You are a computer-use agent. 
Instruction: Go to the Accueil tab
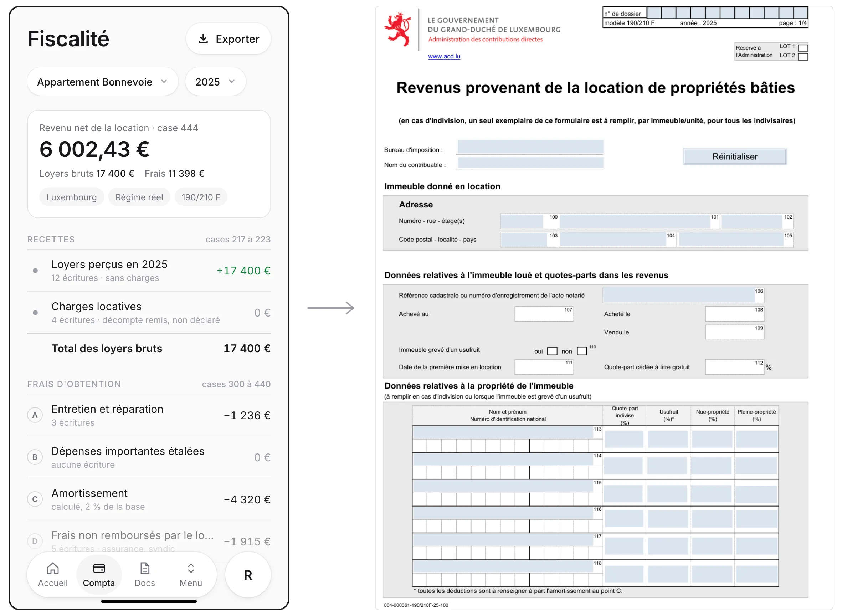(52, 575)
